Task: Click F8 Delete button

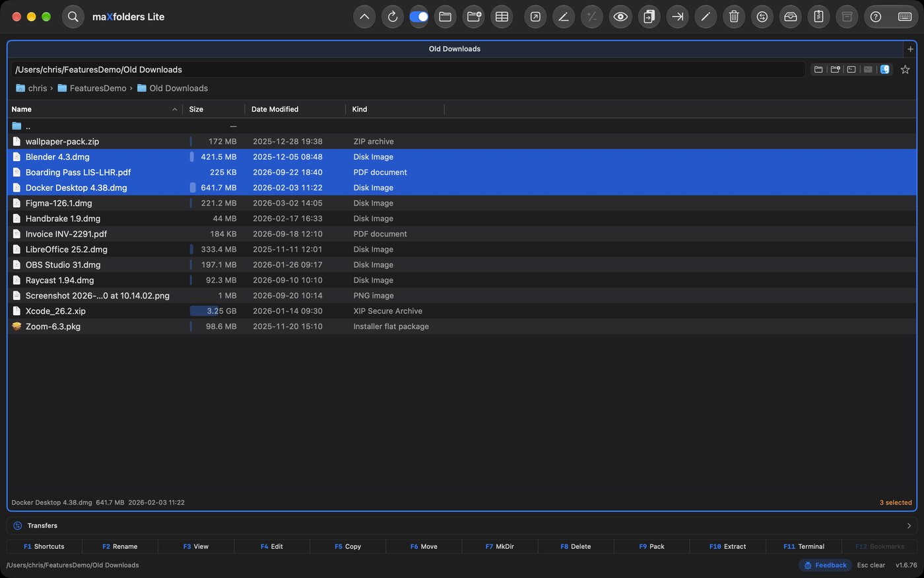Action: pyautogui.click(x=576, y=546)
